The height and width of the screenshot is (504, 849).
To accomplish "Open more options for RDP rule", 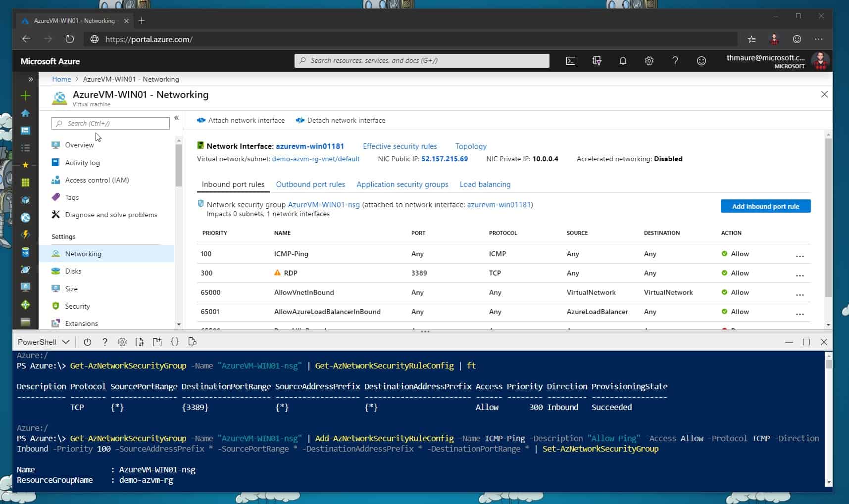I will tap(799, 275).
